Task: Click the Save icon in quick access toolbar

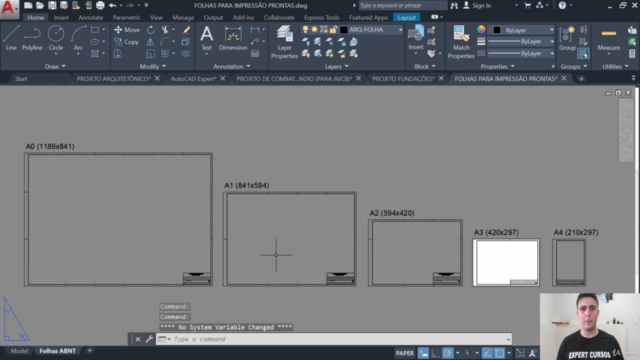Action: tap(52, 5)
